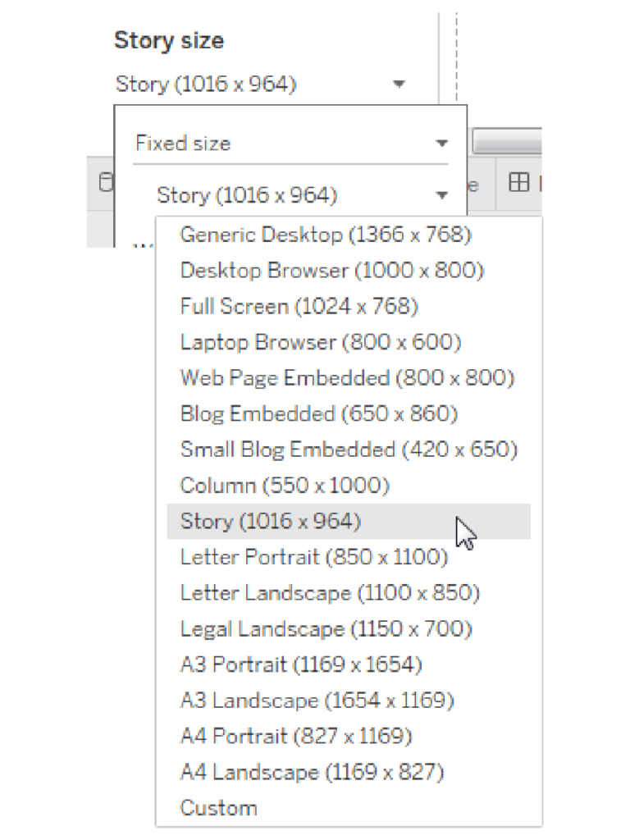Select Blog Embedded (650 x 860)

(x=319, y=413)
